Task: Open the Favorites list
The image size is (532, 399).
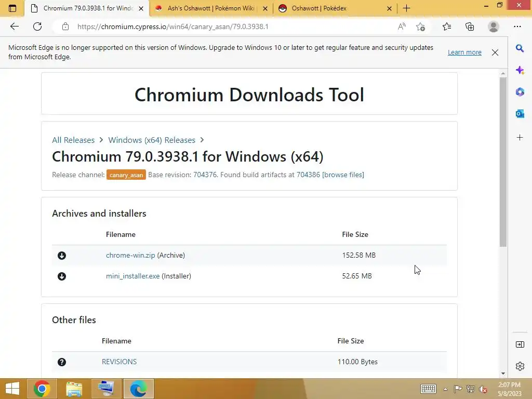Action: point(447,26)
